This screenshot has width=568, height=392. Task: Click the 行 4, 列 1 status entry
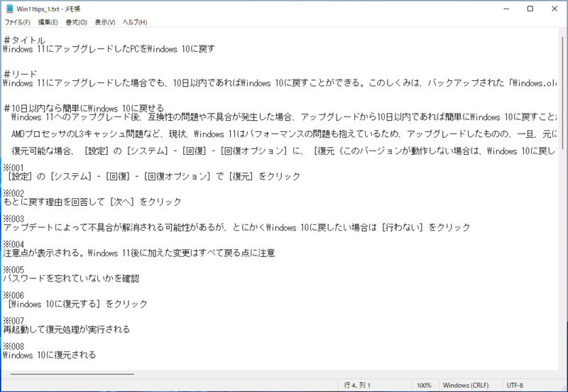(357, 386)
